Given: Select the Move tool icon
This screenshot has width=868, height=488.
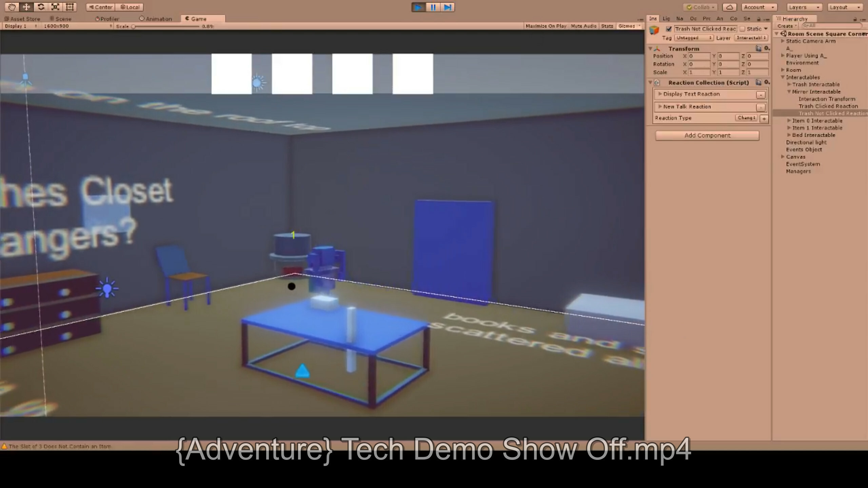Looking at the screenshot, I should point(26,7).
